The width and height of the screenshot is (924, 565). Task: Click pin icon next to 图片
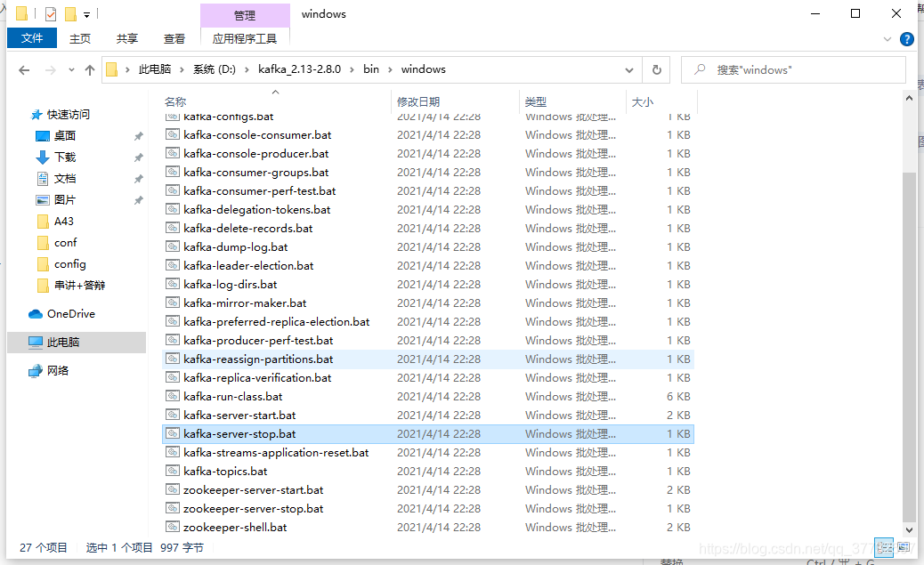click(x=138, y=200)
